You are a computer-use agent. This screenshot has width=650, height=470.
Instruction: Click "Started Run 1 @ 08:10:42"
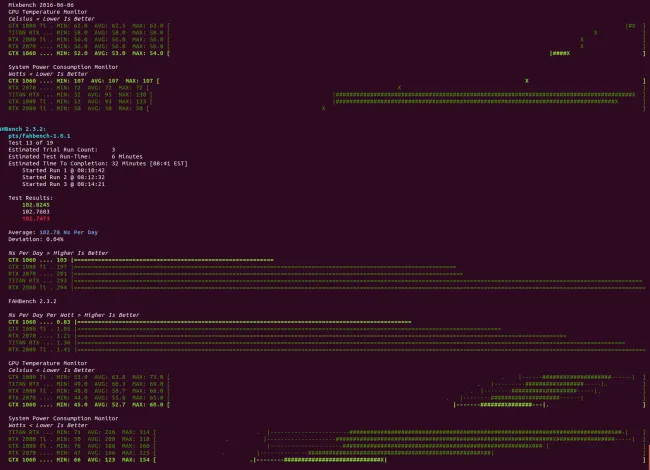click(x=63, y=170)
